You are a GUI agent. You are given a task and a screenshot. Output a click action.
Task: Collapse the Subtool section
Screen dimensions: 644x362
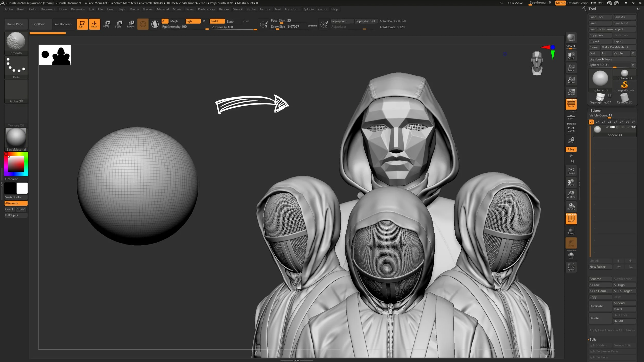click(x=596, y=110)
